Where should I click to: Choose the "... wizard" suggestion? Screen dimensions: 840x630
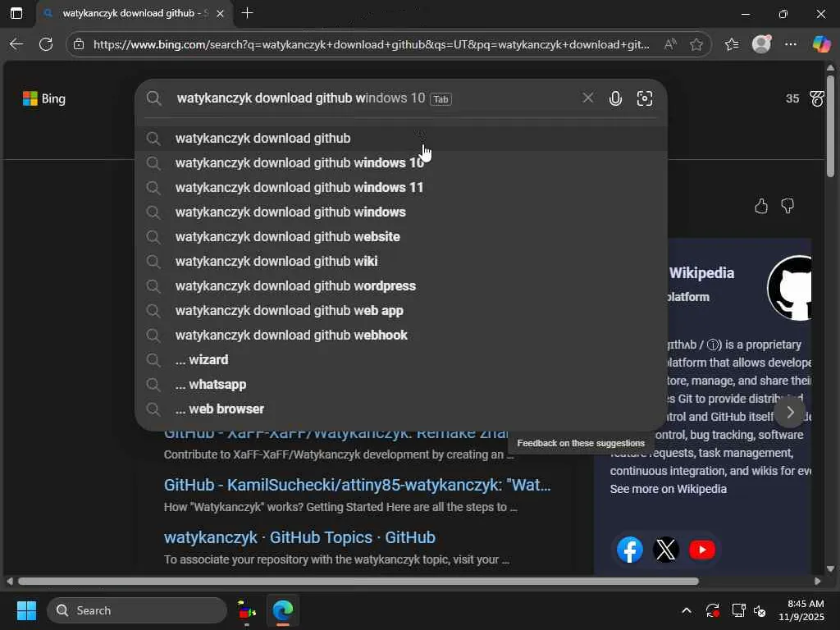point(401,360)
